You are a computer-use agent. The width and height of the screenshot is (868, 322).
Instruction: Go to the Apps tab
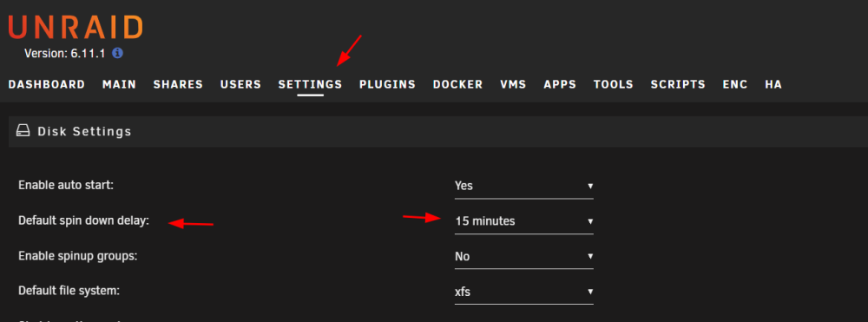(x=560, y=85)
